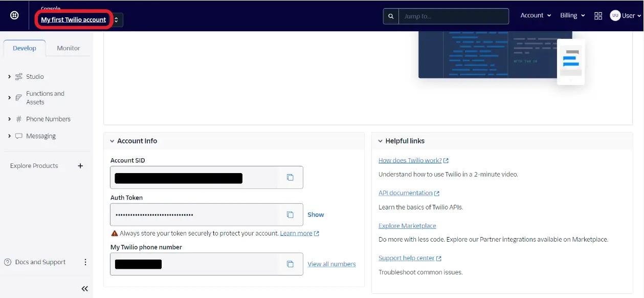Open the Explore Marketplace link

[x=407, y=226]
